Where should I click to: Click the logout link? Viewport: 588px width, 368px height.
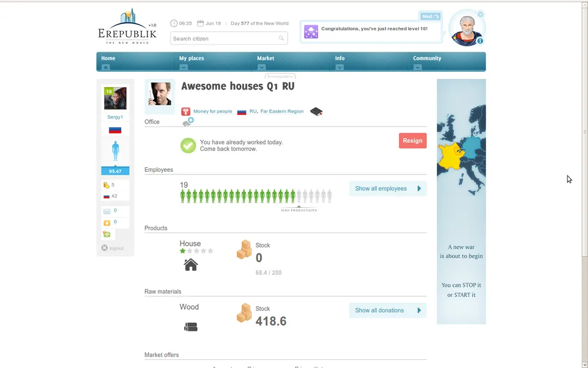(112, 248)
